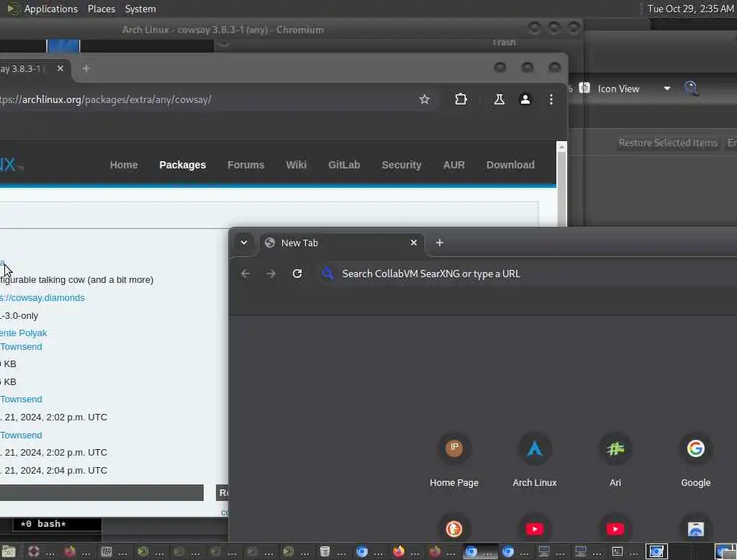Follow the cowsay.diamonds upstream link

(42, 297)
